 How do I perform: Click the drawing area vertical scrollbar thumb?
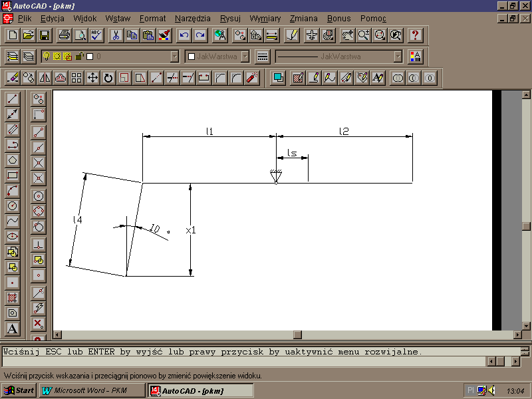(526, 226)
